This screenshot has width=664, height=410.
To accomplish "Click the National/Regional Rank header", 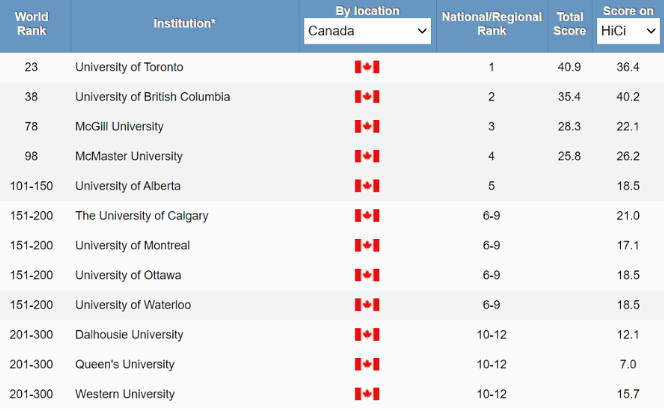I will click(x=491, y=24).
